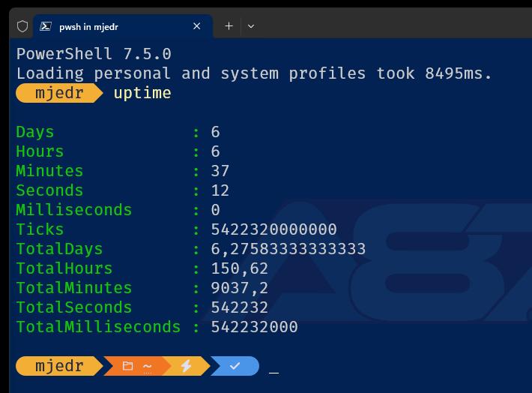Click the shield icon in the title bar
The height and width of the screenshot is (393, 532).
click(22, 26)
